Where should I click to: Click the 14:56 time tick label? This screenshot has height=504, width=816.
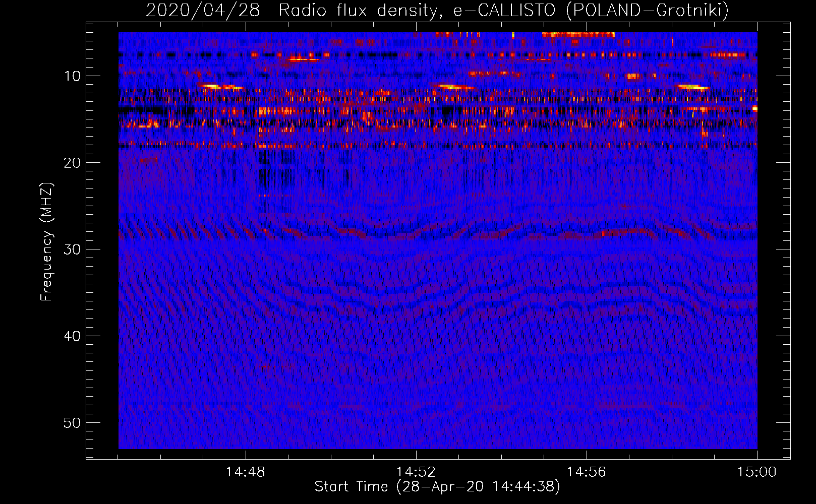[x=587, y=472]
